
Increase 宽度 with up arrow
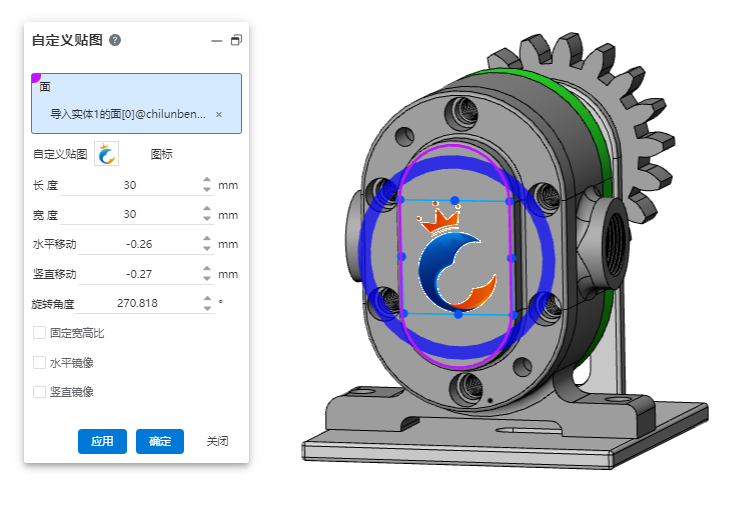coord(207,209)
